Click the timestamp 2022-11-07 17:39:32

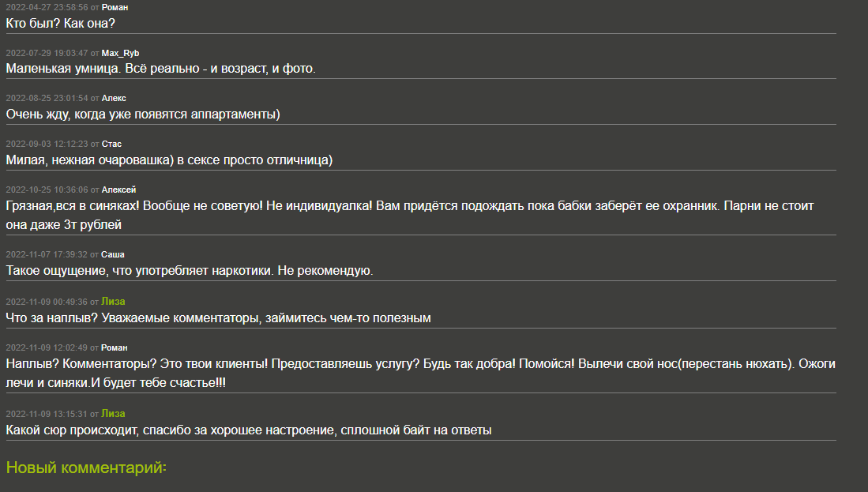click(47, 254)
